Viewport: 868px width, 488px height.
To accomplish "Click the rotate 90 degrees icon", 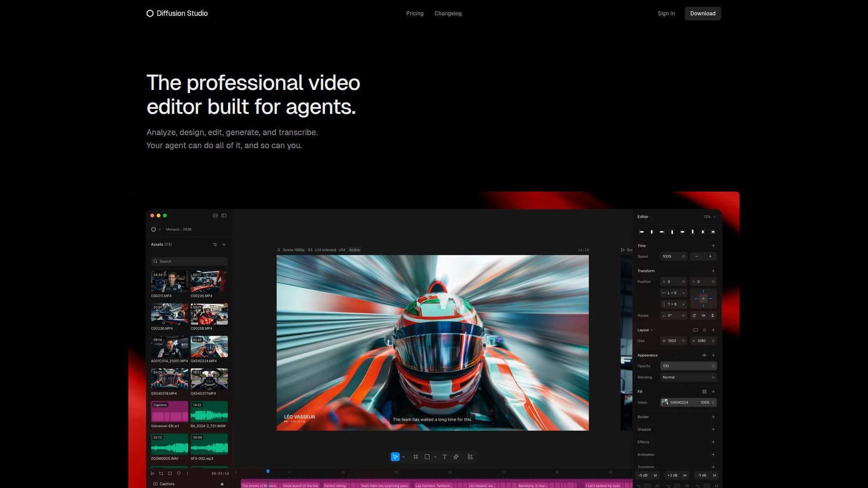I will (694, 315).
